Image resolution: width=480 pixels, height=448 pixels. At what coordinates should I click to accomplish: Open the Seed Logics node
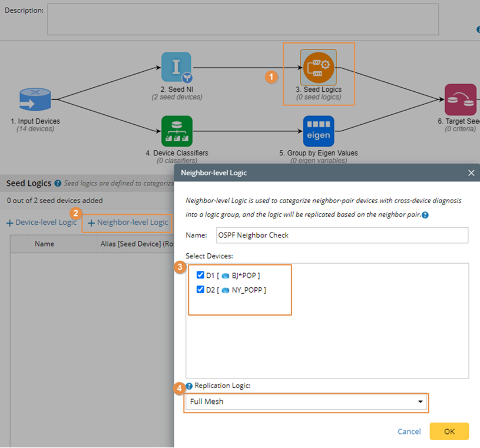pyautogui.click(x=318, y=67)
